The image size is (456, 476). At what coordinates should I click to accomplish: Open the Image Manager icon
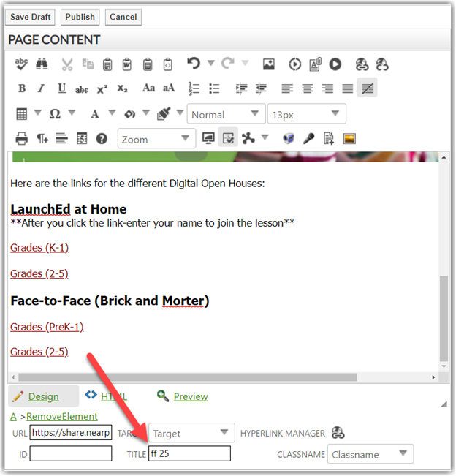[x=268, y=64]
